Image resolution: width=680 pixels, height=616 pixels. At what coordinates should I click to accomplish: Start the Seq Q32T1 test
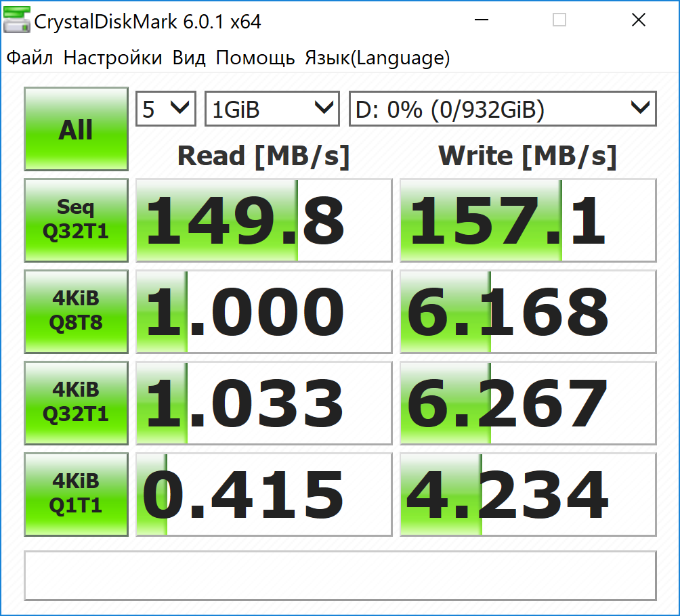76,220
